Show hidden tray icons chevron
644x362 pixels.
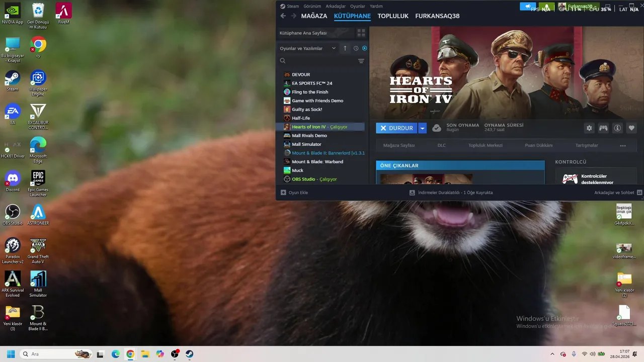[x=552, y=354]
